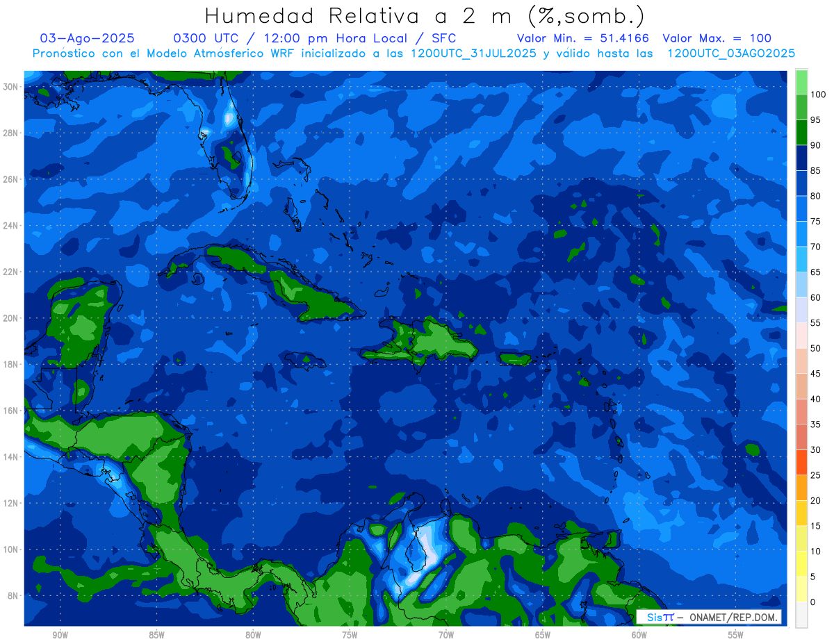Click the "8N" latitude label
Viewport: 834px width, 644px height.
point(14,595)
